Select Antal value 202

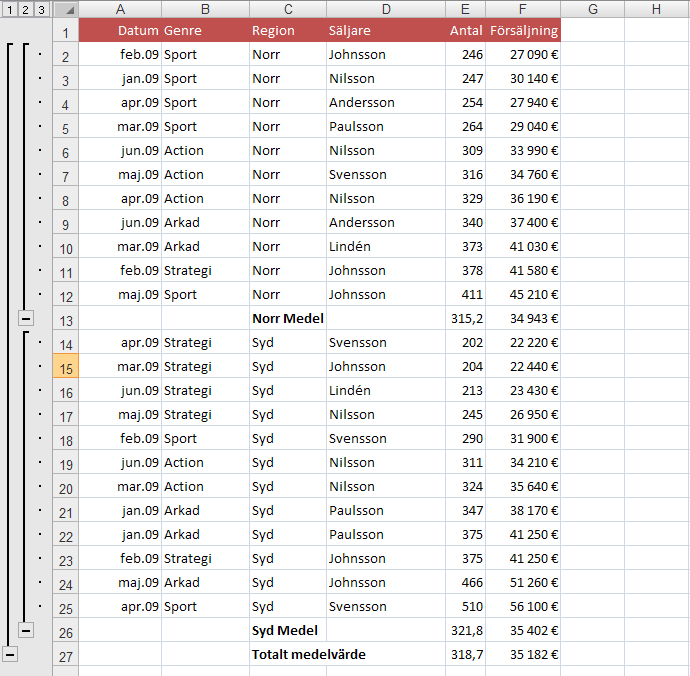[x=466, y=342]
